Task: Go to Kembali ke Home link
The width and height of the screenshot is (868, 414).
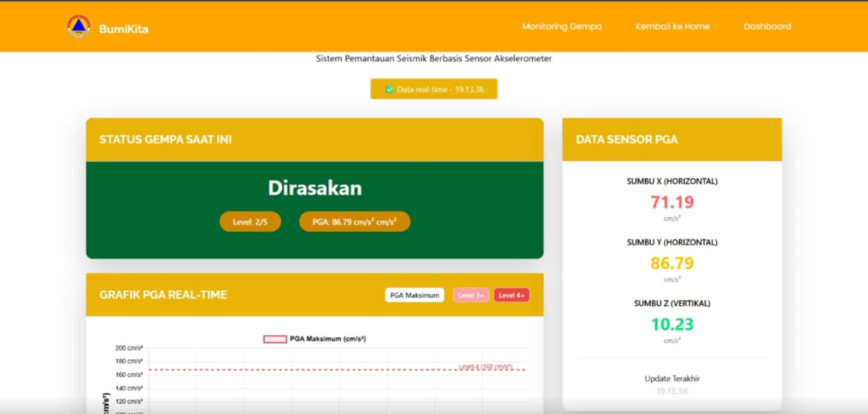Action: 672,27
